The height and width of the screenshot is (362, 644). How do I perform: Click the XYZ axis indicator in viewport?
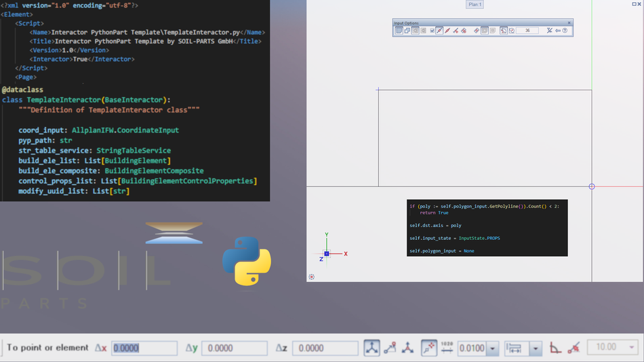click(x=327, y=253)
